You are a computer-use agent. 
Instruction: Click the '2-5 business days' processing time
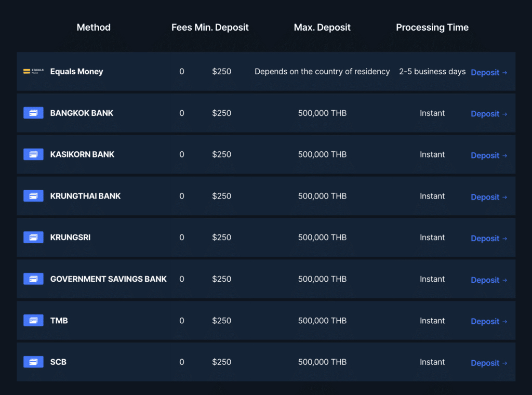[x=432, y=72]
